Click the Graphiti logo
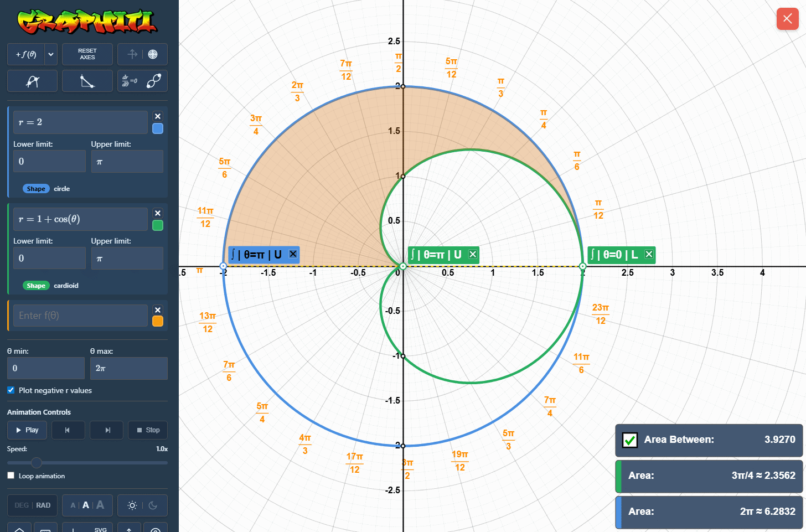This screenshot has width=806, height=532. click(x=87, y=22)
